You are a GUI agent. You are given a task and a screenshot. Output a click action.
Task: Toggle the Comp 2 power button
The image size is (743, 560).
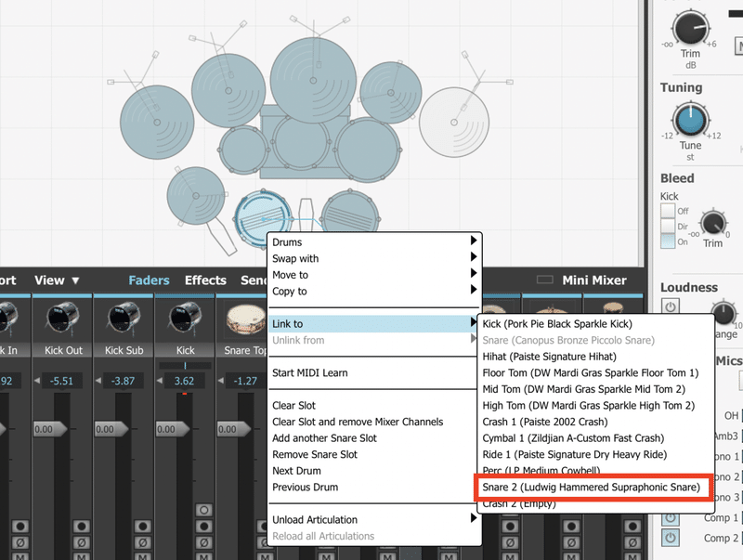pos(670,539)
